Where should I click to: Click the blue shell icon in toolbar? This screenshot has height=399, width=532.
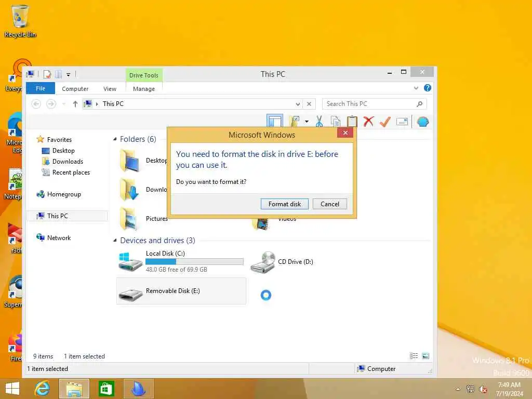pos(423,122)
